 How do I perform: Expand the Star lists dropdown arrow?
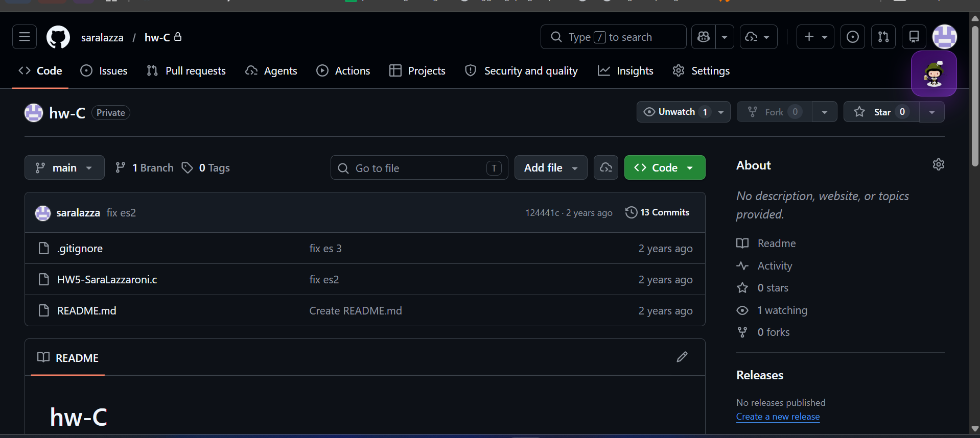(932, 112)
